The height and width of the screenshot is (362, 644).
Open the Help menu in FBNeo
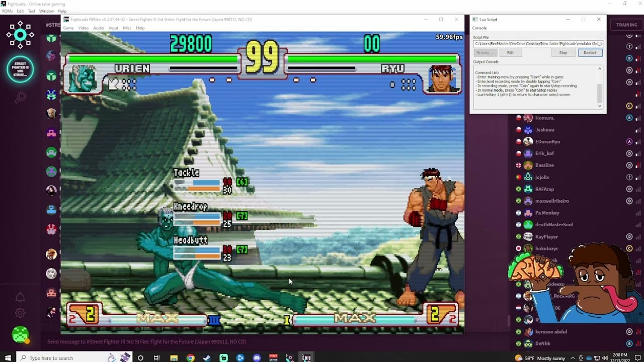click(x=140, y=28)
